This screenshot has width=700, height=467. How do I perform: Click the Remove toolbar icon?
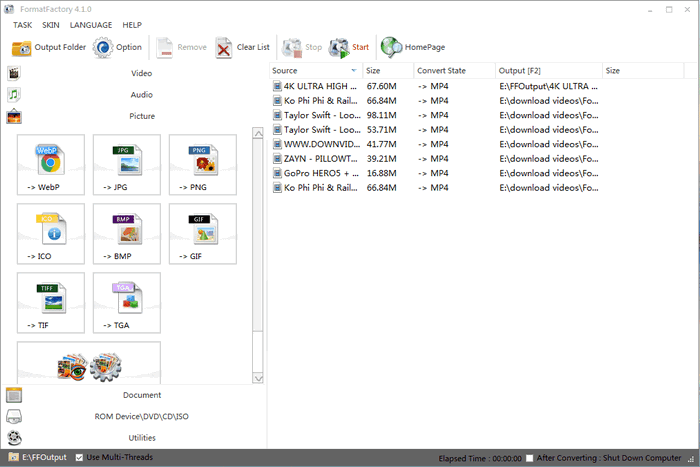point(164,48)
